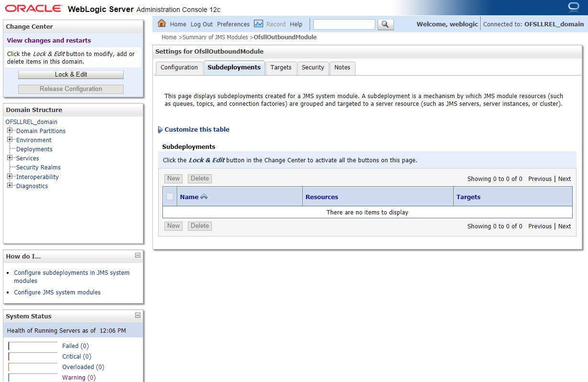Viewport: 588px width, 382px height.
Task: Click OfsllOutboundModule in the breadcrumb
Action: tap(285, 37)
